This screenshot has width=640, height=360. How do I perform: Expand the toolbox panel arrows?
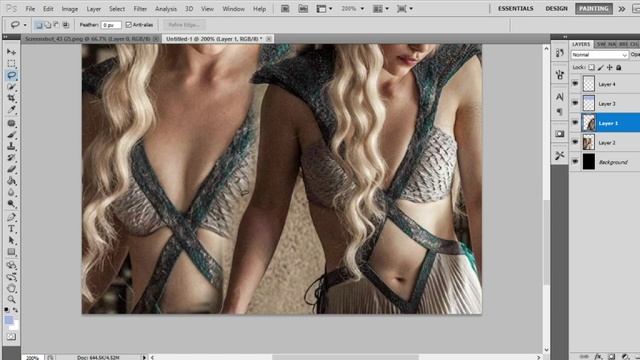[5, 37]
